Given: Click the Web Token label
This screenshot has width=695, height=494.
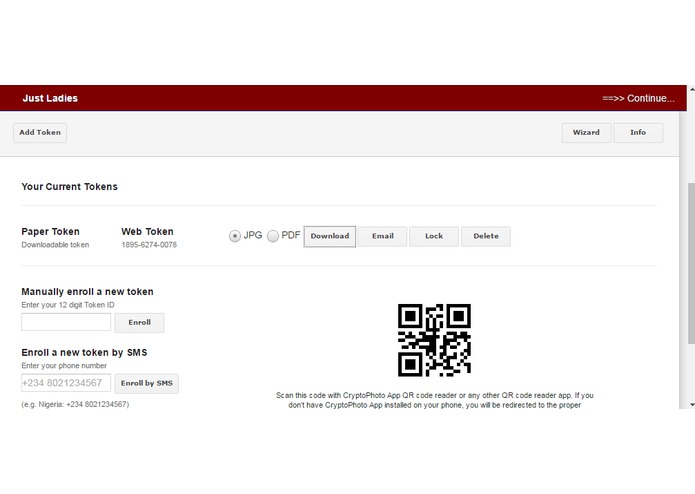Looking at the screenshot, I should point(148,232).
